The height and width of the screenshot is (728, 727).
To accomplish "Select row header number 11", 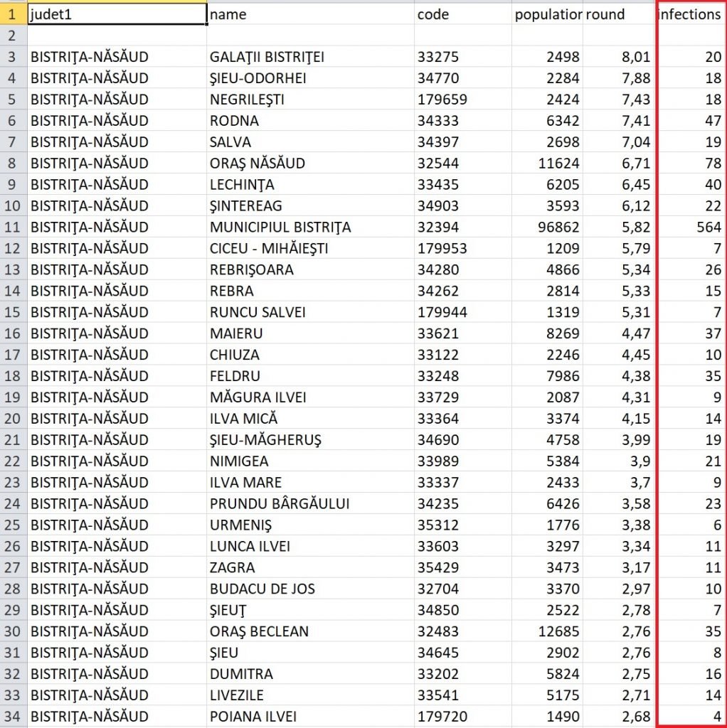I will (x=14, y=227).
